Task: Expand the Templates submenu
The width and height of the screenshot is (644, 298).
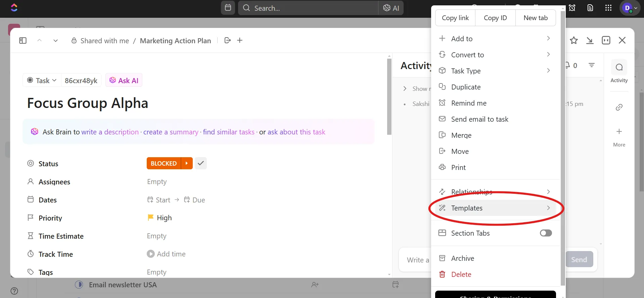Action: coord(495,208)
